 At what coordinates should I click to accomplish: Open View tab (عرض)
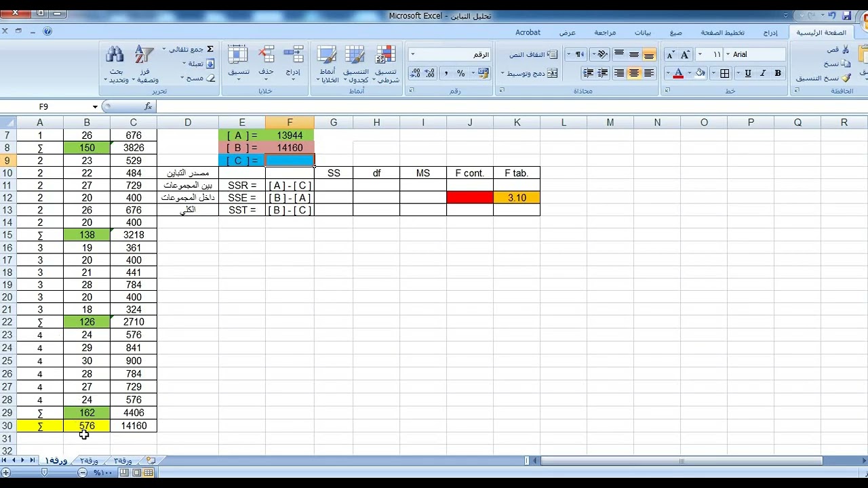pyautogui.click(x=568, y=33)
